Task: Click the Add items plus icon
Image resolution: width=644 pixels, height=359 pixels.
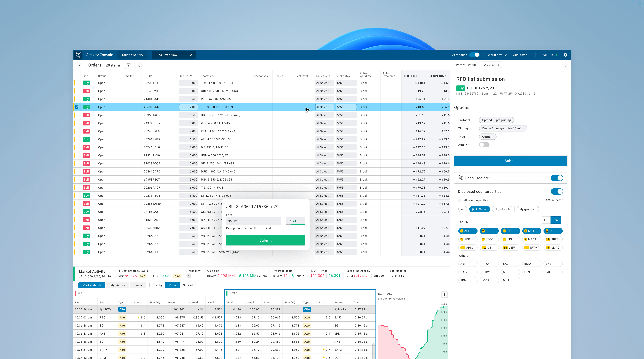Action: [530, 55]
